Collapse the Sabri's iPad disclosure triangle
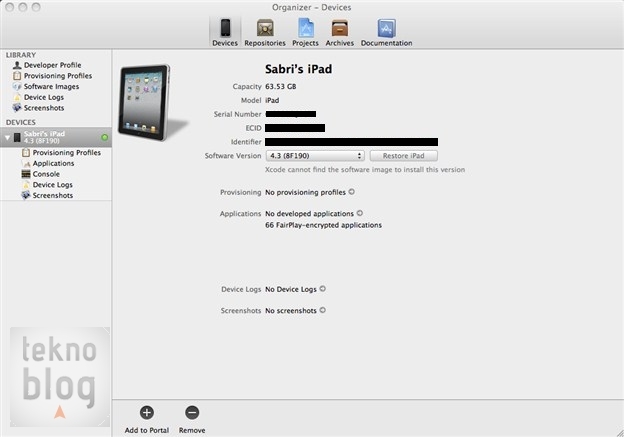 (x=7, y=138)
